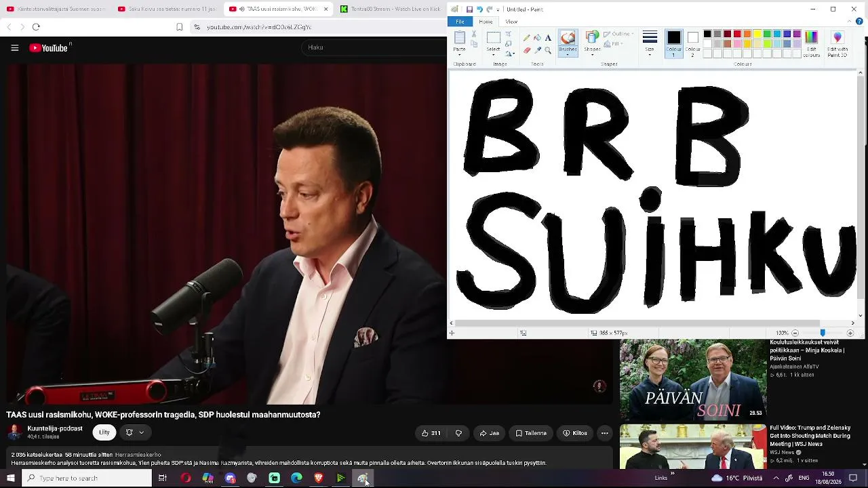Image resolution: width=868 pixels, height=488 pixels.
Task: Click the Save icon in Paint title bar
Action: [469, 9]
